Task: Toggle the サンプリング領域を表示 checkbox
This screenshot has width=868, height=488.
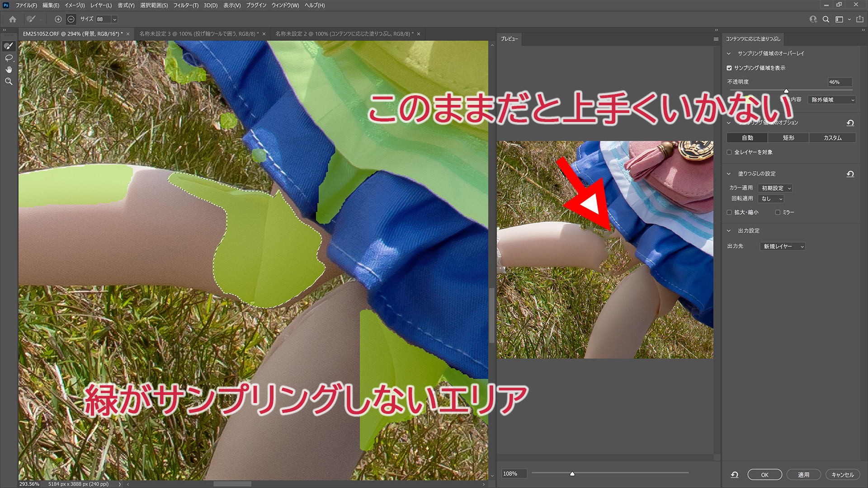Action: tap(729, 68)
